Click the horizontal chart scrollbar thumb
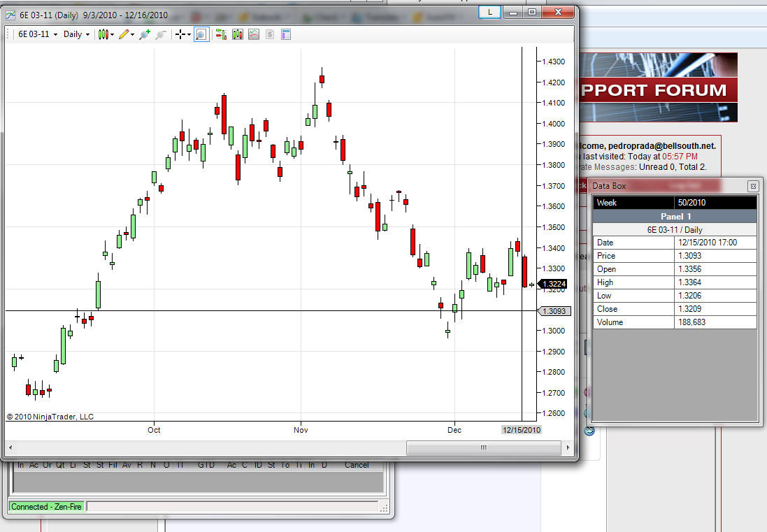This screenshot has height=532, width=767. pyautogui.click(x=484, y=447)
